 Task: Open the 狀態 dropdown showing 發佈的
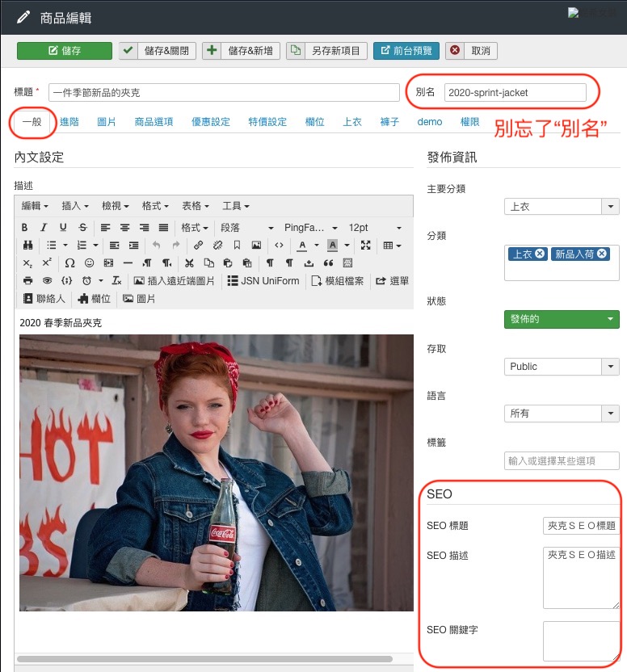tap(562, 319)
